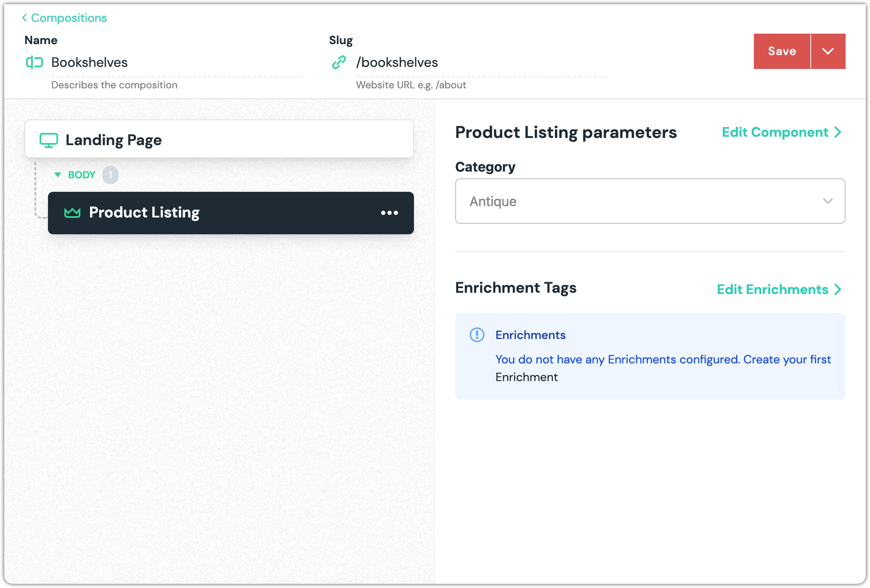Click the BODY slot count badge
Viewport: 870px width, 588px height.
click(x=110, y=175)
